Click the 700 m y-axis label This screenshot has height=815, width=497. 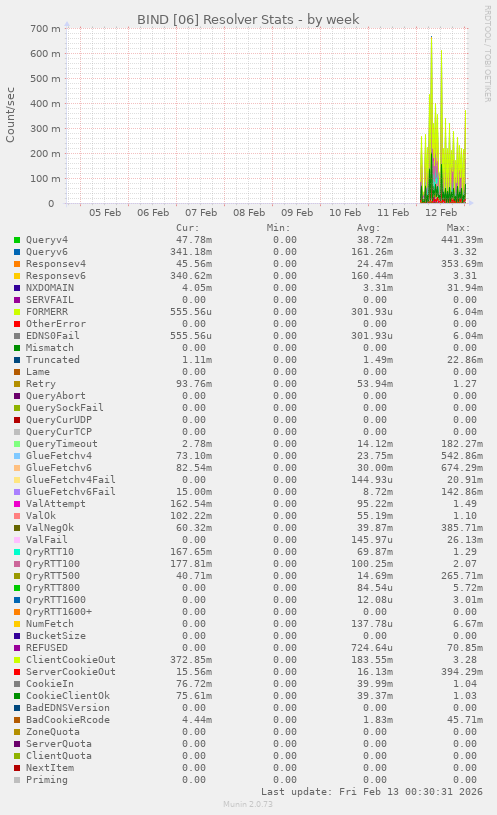click(x=45, y=29)
